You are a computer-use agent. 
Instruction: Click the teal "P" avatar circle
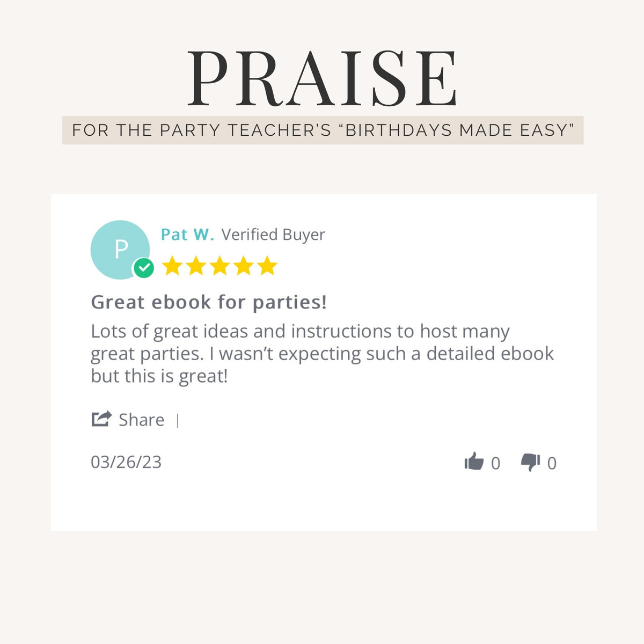120,249
